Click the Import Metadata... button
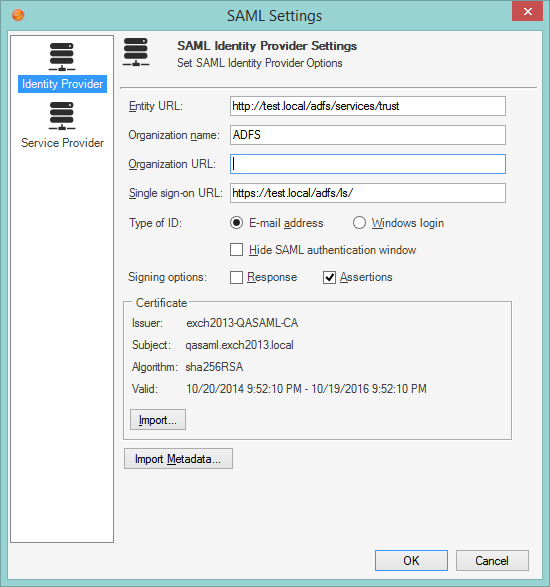The image size is (550, 587). tap(178, 459)
